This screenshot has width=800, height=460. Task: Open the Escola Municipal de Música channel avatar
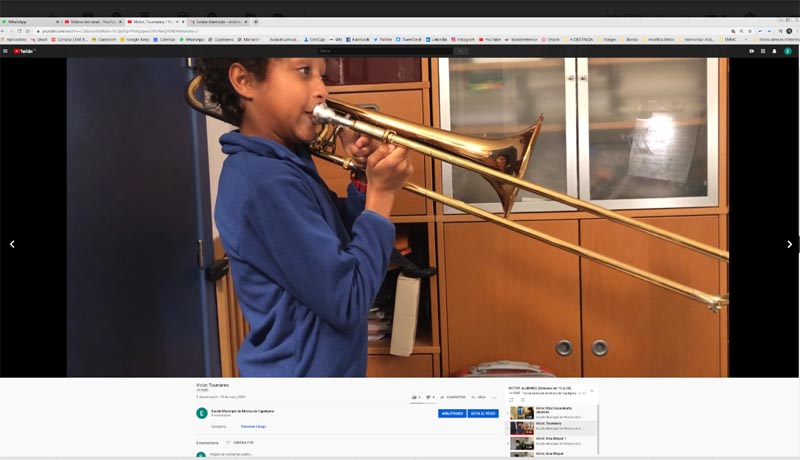point(202,413)
